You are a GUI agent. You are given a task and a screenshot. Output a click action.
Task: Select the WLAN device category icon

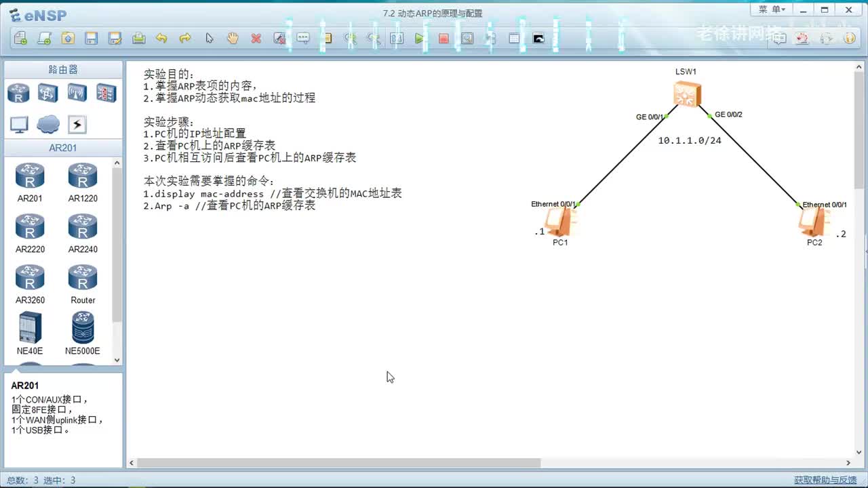pos(77,93)
